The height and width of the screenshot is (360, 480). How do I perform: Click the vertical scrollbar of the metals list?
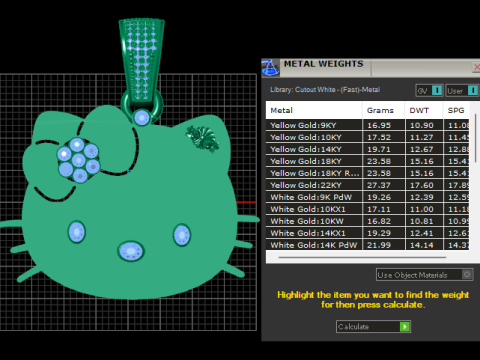(x=475, y=138)
